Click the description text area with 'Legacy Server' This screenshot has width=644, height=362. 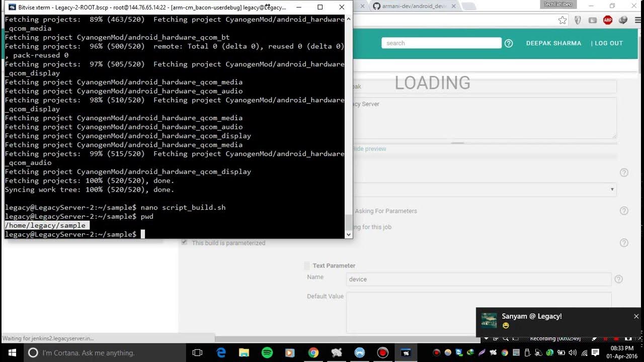pos(485,118)
